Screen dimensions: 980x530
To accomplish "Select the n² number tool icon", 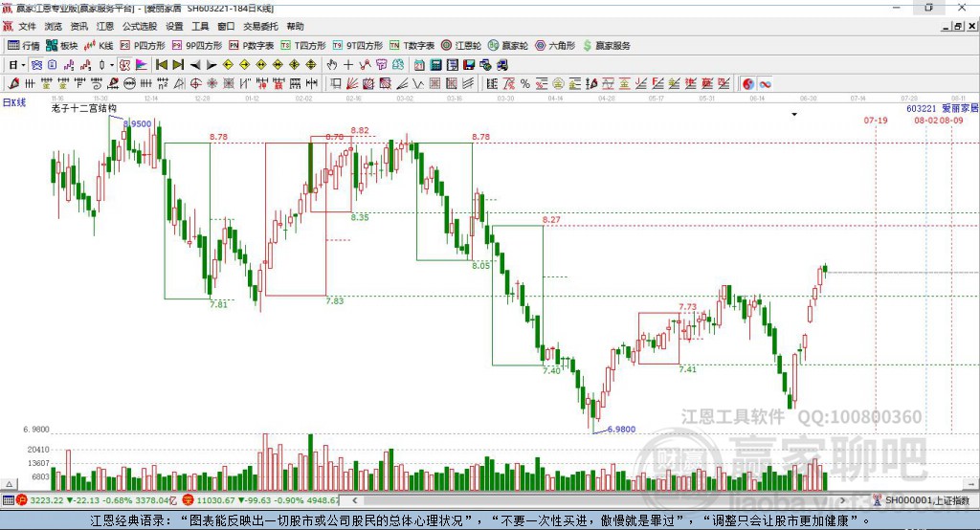I will pyautogui.click(x=163, y=84).
